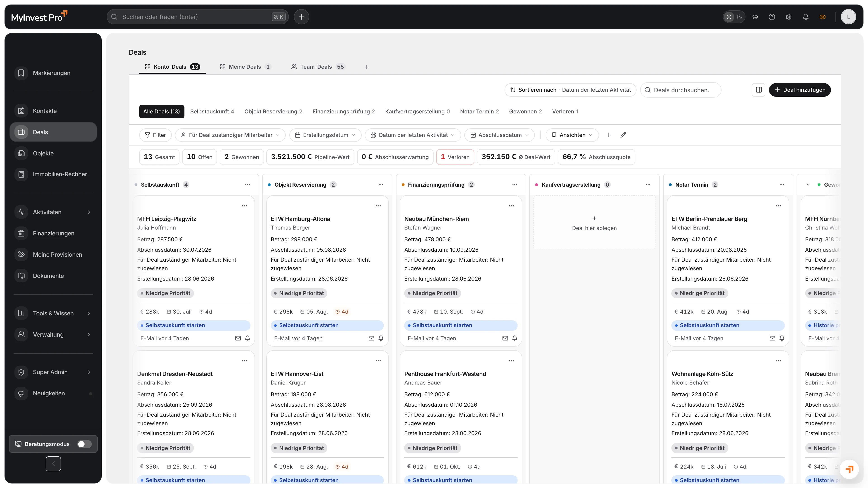The image size is (868, 488).
Task: Toggle the Beratungsmodus switch
Action: (x=84, y=444)
